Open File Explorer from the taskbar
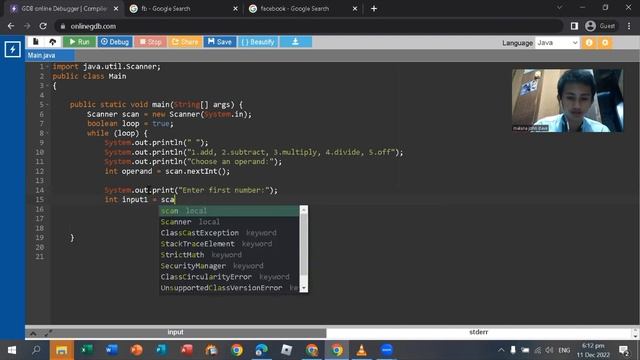The height and width of the screenshot is (360, 640). click(62, 350)
